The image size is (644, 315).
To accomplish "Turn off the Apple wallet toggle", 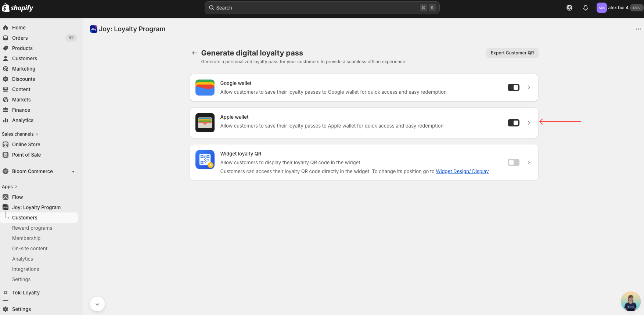I will pos(513,123).
